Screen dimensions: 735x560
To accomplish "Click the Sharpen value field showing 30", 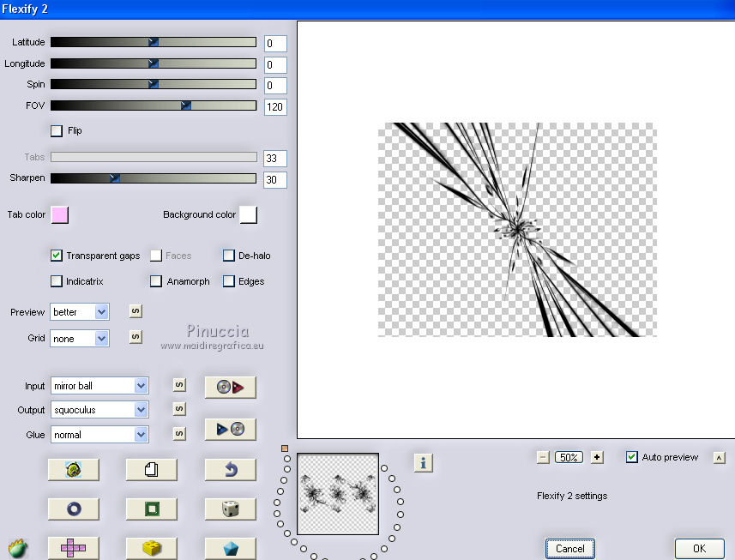I will pyautogui.click(x=275, y=179).
